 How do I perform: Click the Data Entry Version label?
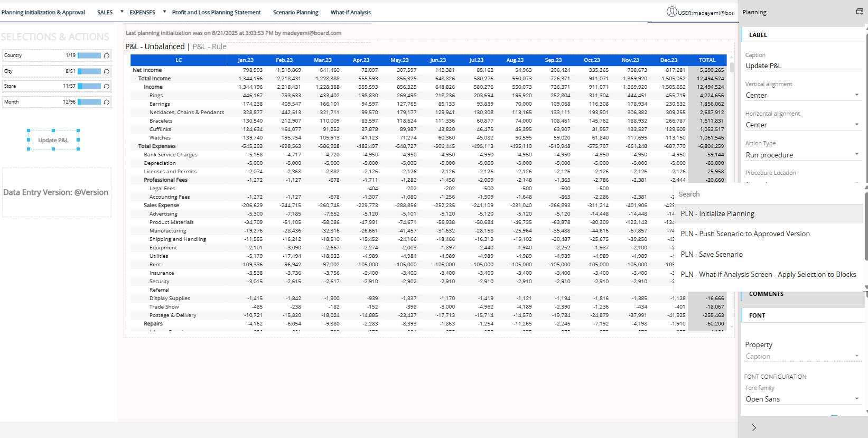55,192
